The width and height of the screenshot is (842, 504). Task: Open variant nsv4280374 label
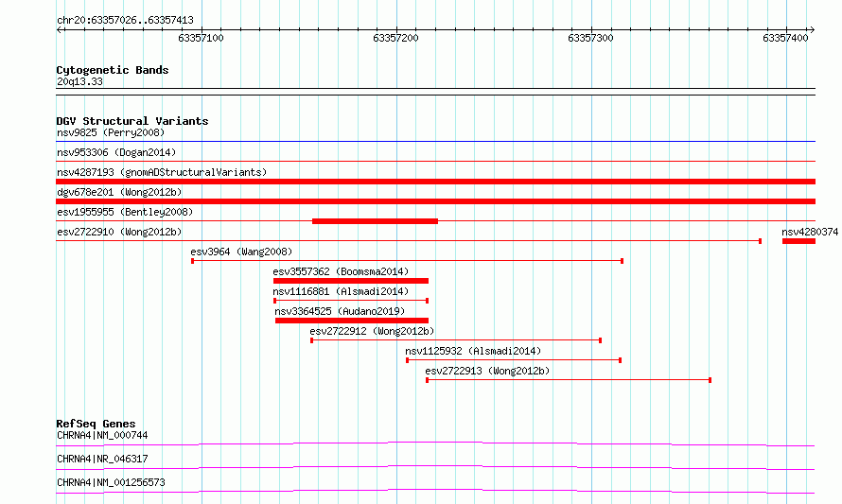tap(810, 232)
